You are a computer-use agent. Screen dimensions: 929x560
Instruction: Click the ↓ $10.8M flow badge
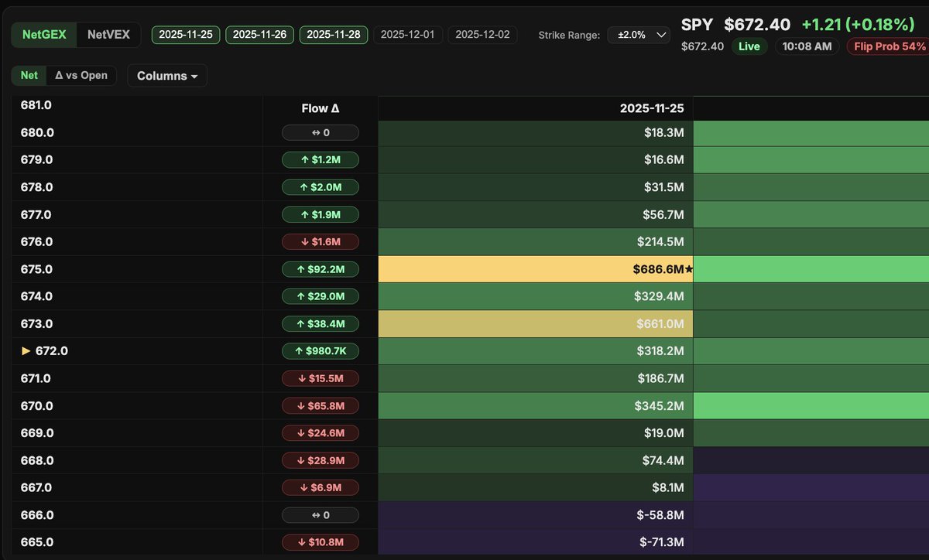pyautogui.click(x=321, y=541)
